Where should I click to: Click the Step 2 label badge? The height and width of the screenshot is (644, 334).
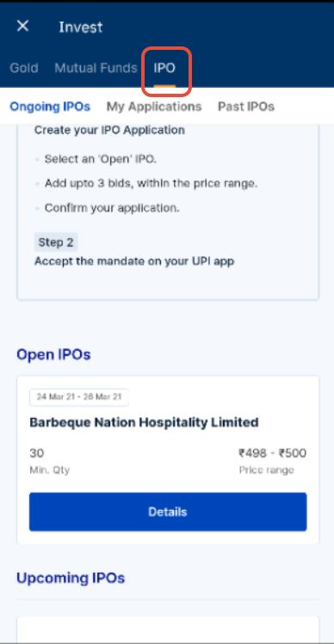click(56, 242)
